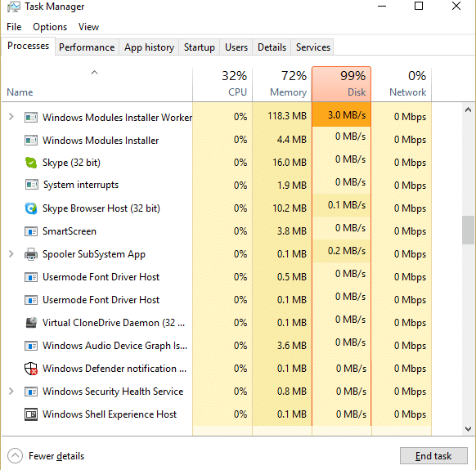Click the Fewer details circular arrow icon
476x470 pixels.
[15, 456]
